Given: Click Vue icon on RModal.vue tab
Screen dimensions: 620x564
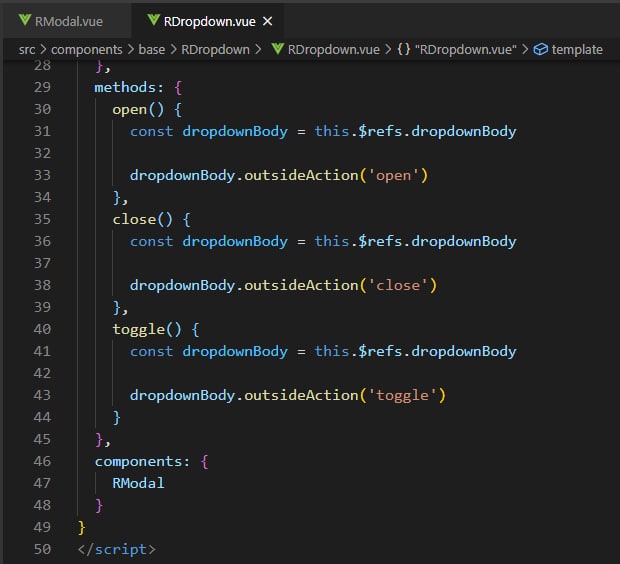Looking at the screenshot, I should (x=25, y=20).
